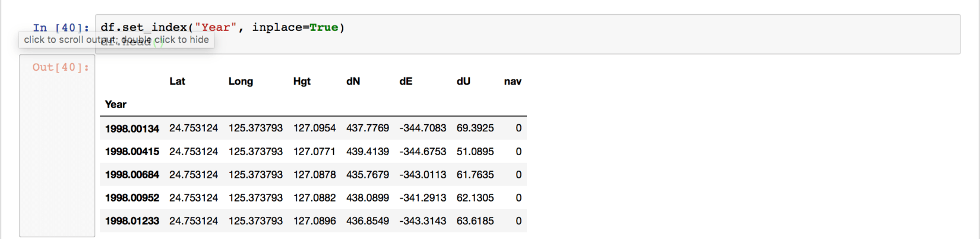Click the dE column header
The height and width of the screenshot is (239, 980).
(x=406, y=81)
